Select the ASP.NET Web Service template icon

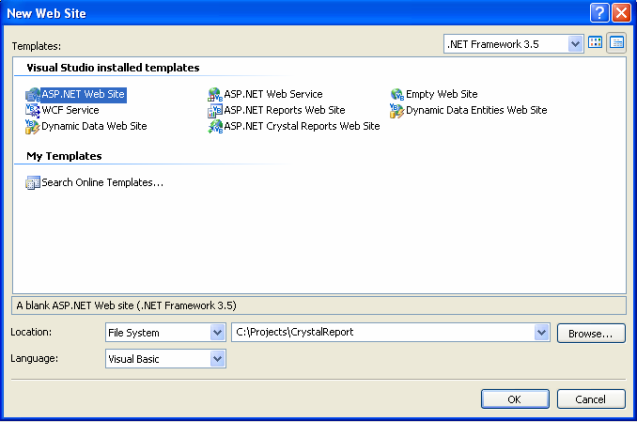pos(215,95)
